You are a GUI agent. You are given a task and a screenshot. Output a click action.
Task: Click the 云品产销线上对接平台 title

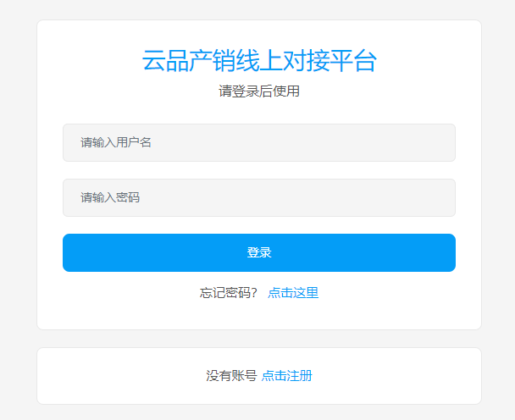pyautogui.click(x=258, y=62)
